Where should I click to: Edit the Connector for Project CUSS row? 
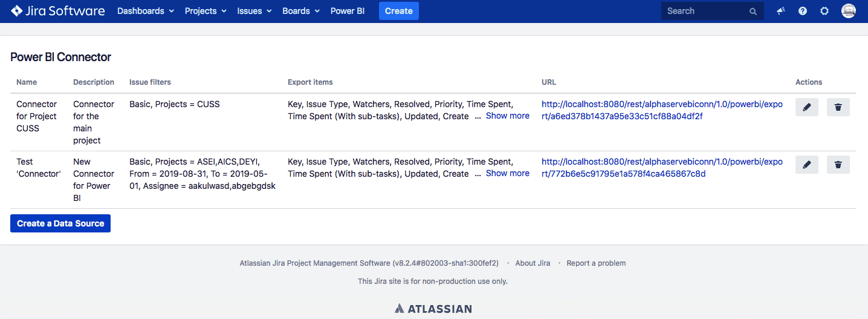[807, 107]
